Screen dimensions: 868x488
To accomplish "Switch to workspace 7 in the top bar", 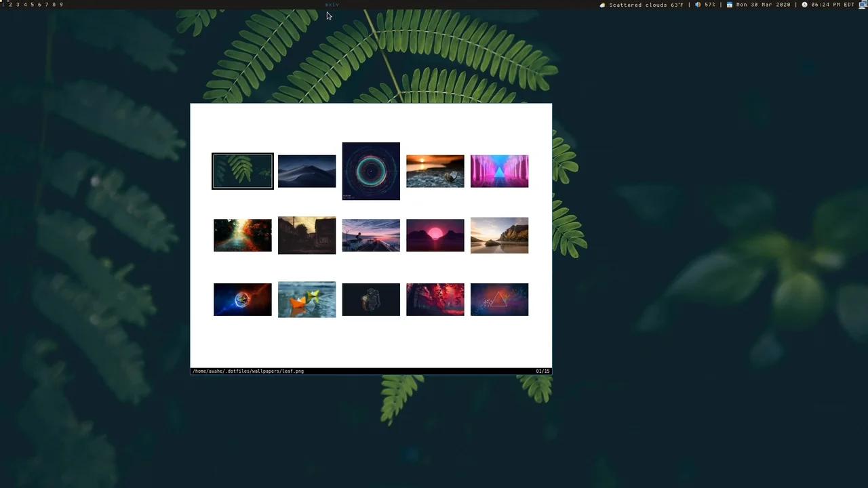I will coord(46,4).
